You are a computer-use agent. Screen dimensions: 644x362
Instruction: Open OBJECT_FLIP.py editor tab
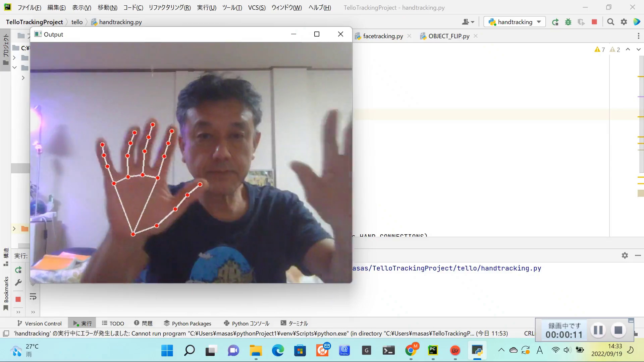point(448,36)
